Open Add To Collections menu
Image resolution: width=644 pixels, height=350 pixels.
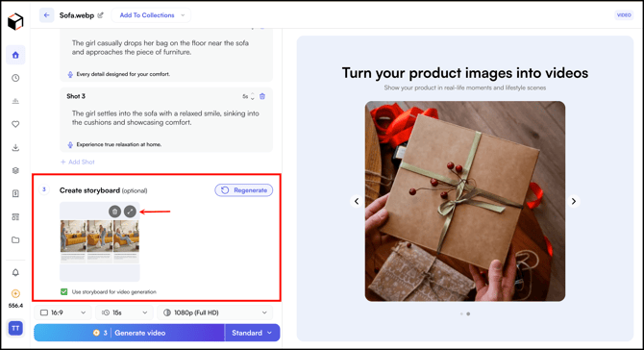point(151,15)
